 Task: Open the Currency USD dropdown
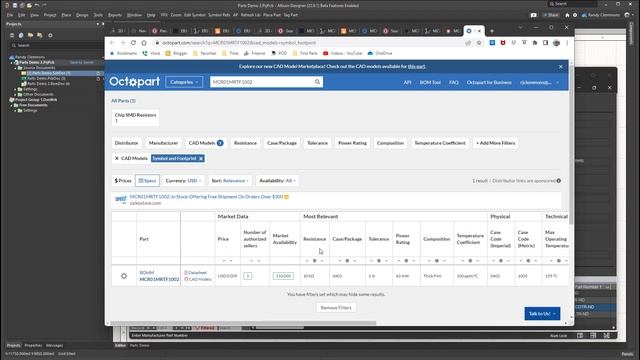(x=183, y=180)
